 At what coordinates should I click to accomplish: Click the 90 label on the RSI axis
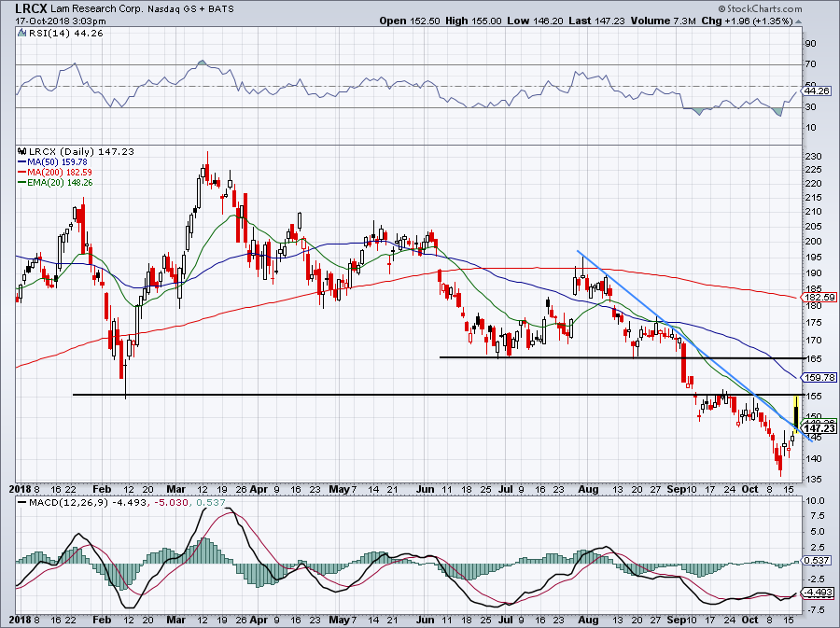pos(810,43)
